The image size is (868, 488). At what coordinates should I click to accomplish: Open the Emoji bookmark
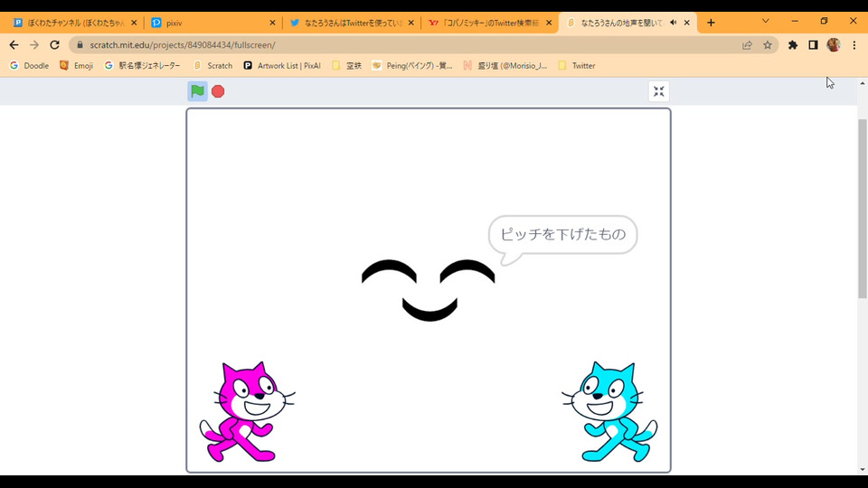[x=76, y=65]
